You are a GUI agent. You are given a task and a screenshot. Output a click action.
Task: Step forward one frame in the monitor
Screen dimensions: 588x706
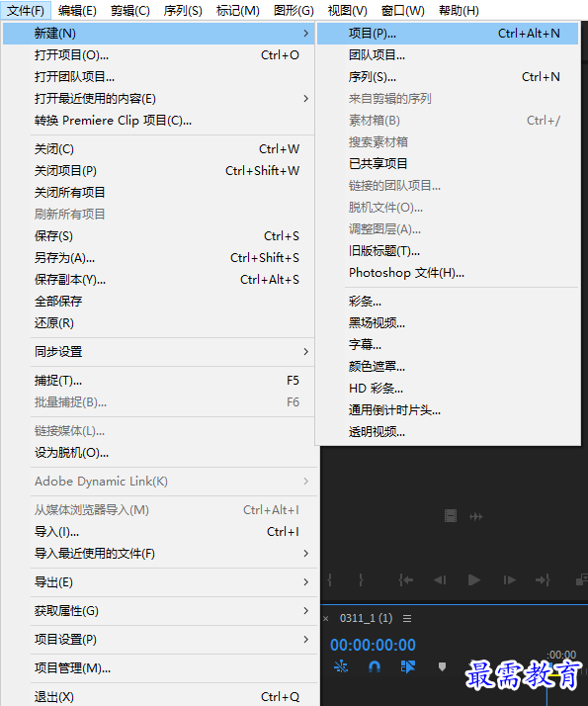(x=509, y=579)
